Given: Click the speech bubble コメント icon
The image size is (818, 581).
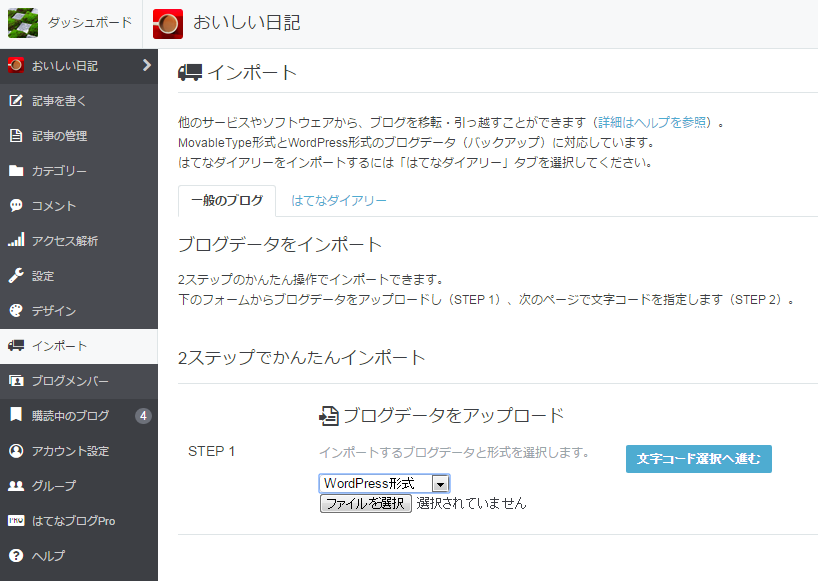Looking at the screenshot, I should [x=16, y=205].
